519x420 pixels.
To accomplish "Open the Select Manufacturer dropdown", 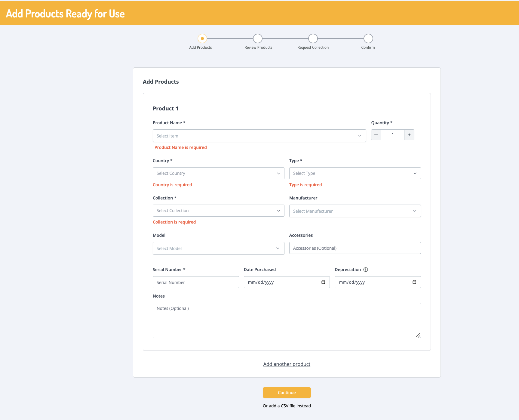I will [355, 211].
